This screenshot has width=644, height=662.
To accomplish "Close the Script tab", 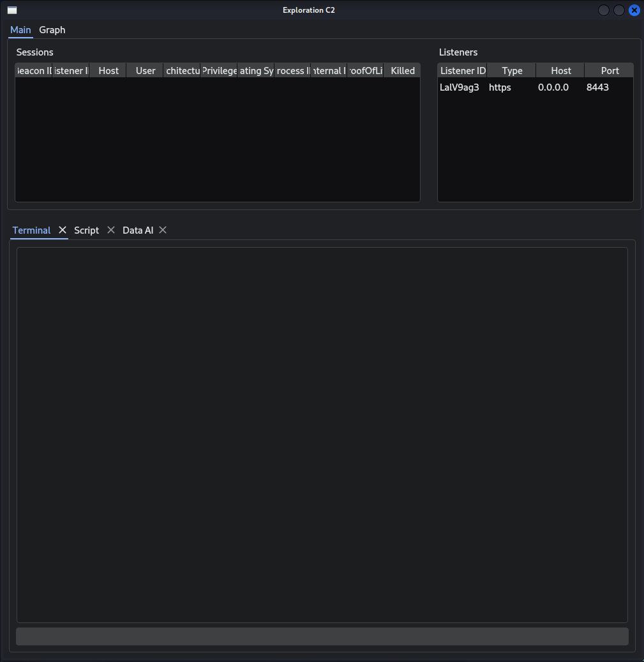I will pyautogui.click(x=111, y=230).
